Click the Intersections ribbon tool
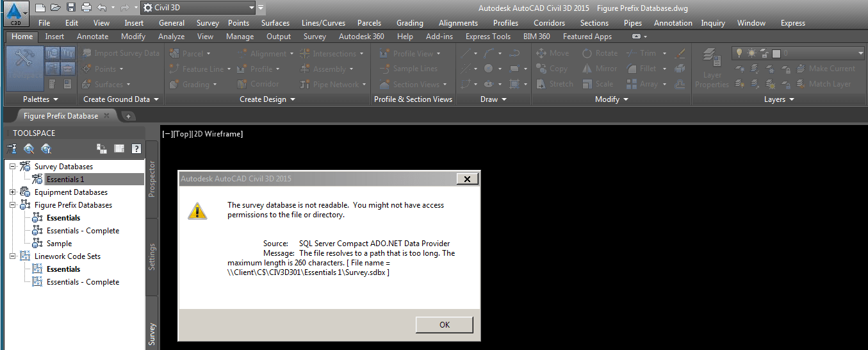Viewport: 868px width, 350px height. 332,54
